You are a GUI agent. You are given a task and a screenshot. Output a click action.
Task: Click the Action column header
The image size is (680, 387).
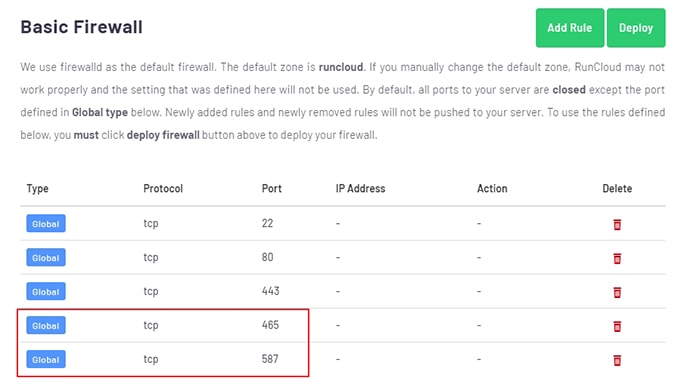pyautogui.click(x=492, y=189)
